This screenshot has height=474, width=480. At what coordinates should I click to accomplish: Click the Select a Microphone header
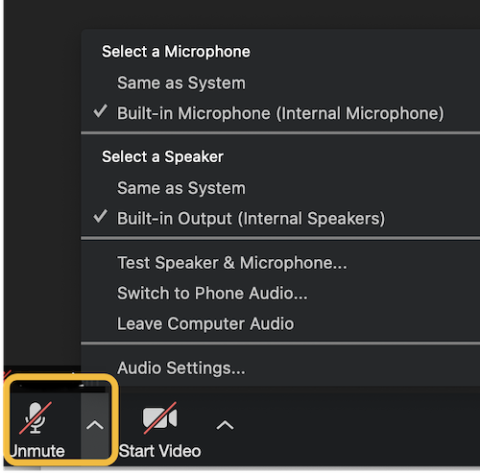pyautogui.click(x=176, y=52)
